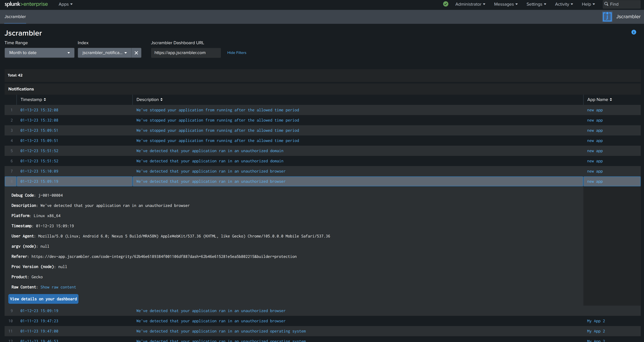
Task: Click the Splunk enterprise logo
Action: pyautogui.click(x=26, y=4)
